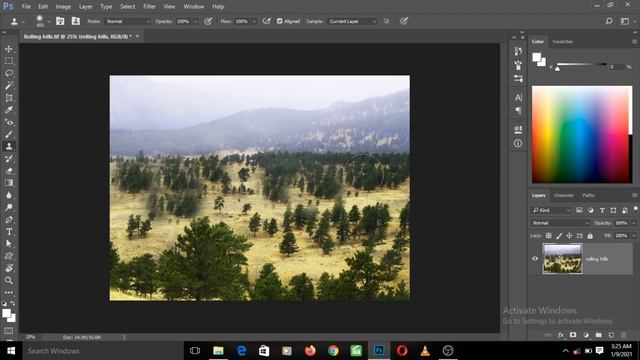Open the Clone Source panel from options bar
Screen dimensions: 640x360
76,21
